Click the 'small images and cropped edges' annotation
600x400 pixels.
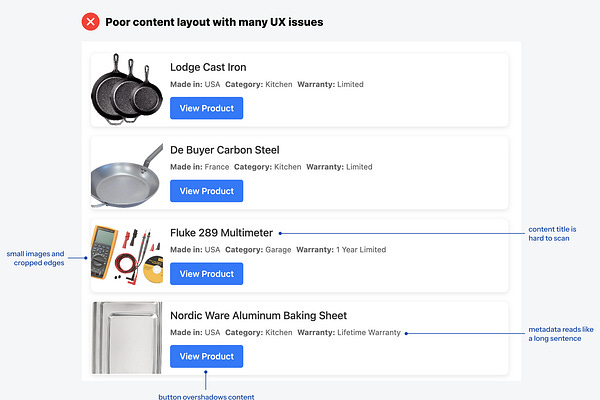pos(35,258)
